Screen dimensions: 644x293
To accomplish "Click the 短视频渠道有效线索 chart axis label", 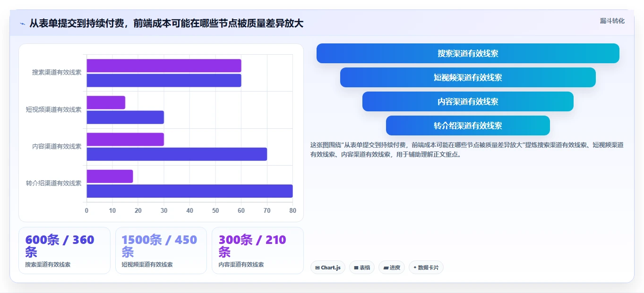I will coord(53,109).
